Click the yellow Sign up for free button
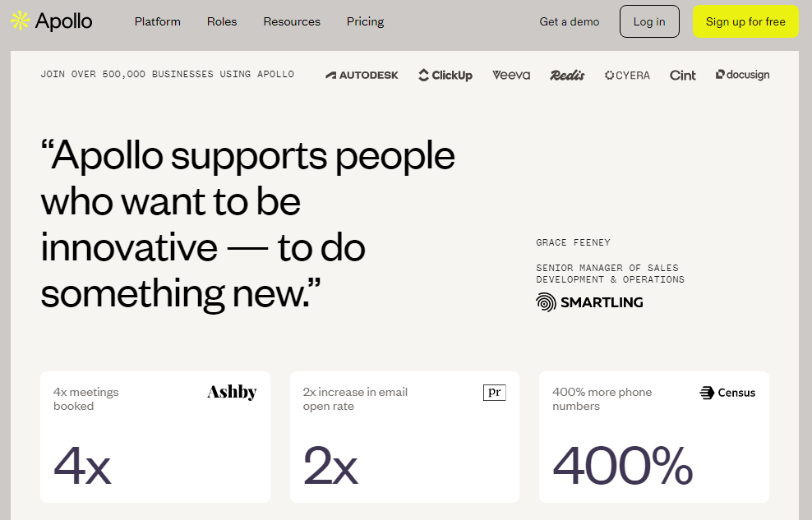Viewport: 812px width, 520px height. (x=745, y=21)
